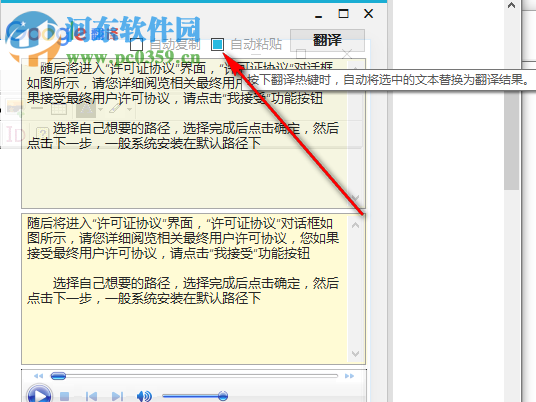Viewport: 536px width, 402px height.
Task: Uncheck the 自动粘贴 checkbox
Action: pos(217,44)
